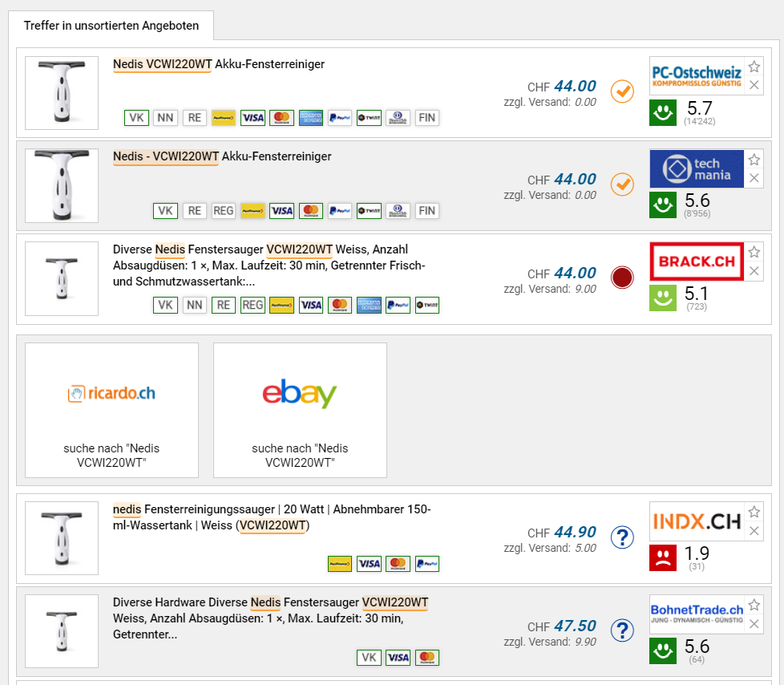Search ricardo.ch for Nedis VCWI220WT
784x685 pixels.
click(111, 410)
